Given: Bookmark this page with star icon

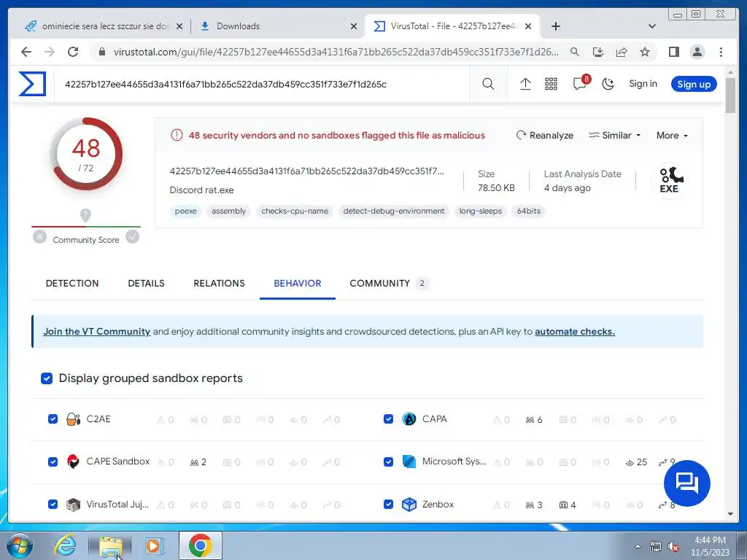Looking at the screenshot, I should pos(645,52).
